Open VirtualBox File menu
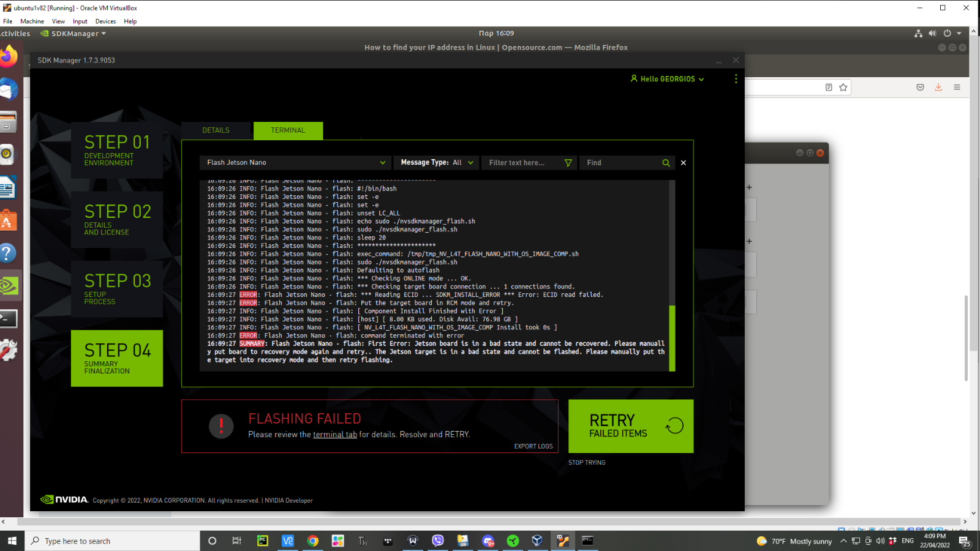The image size is (980, 551). pos(8,21)
